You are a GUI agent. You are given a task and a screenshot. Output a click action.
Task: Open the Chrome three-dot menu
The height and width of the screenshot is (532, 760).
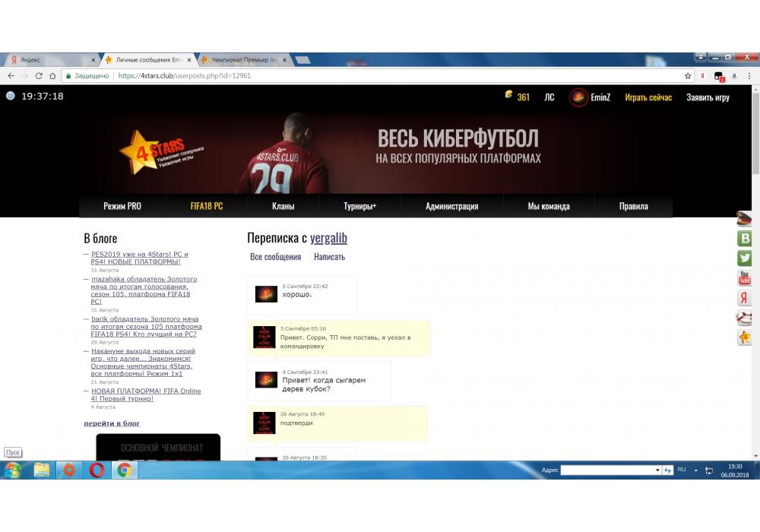click(x=749, y=75)
